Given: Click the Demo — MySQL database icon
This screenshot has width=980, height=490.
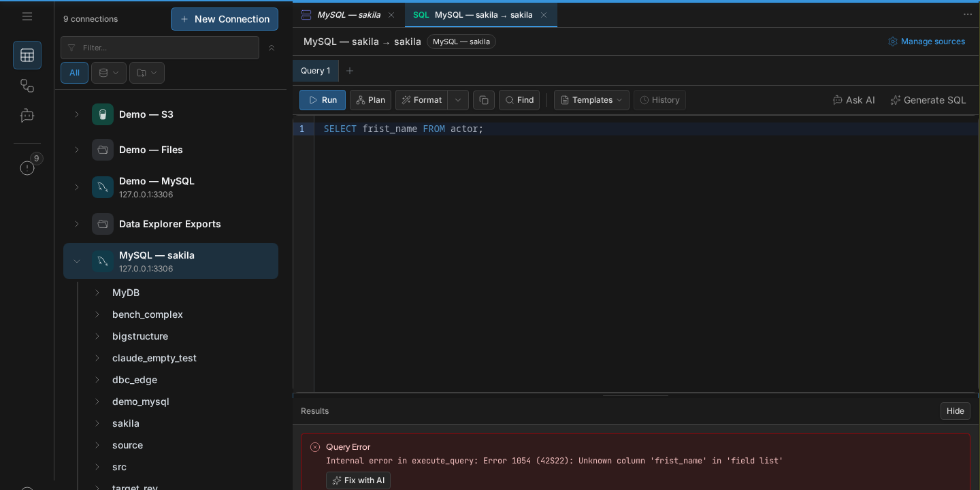Looking at the screenshot, I should (x=103, y=187).
